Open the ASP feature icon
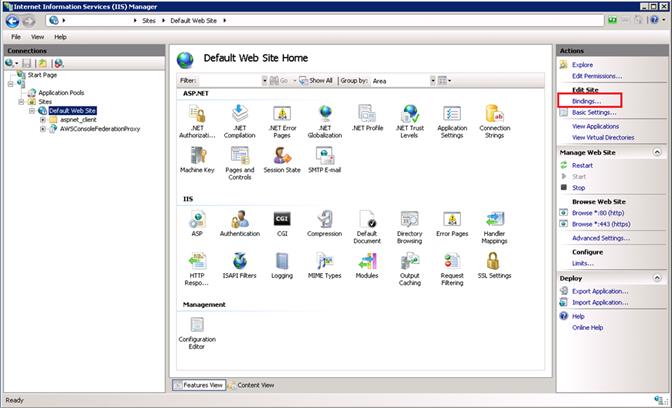 pyautogui.click(x=197, y=223)
